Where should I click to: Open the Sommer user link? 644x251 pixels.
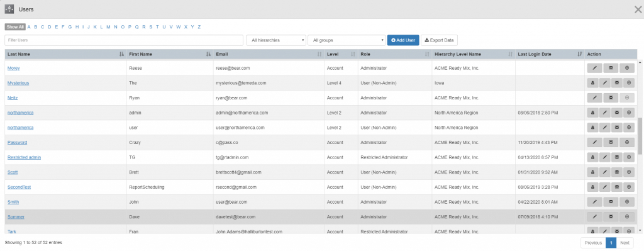click(15, 217)
